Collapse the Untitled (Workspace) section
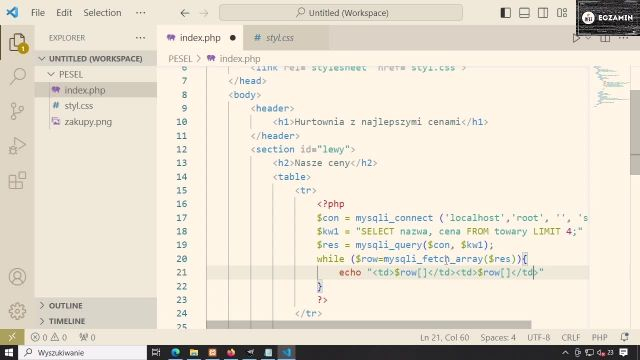The height and width of the screenshot is (360, 640). [x=96, y=59]
